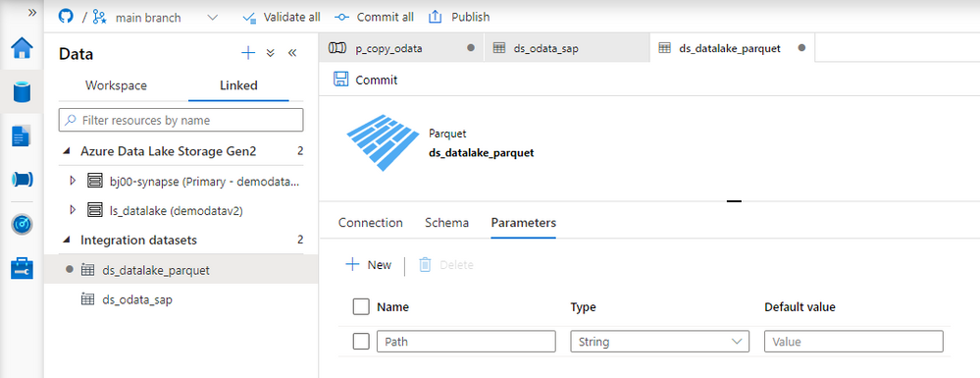Check the Path parameter row checkbox
This screenshot has width=980, height=378.
click(361, 342)
